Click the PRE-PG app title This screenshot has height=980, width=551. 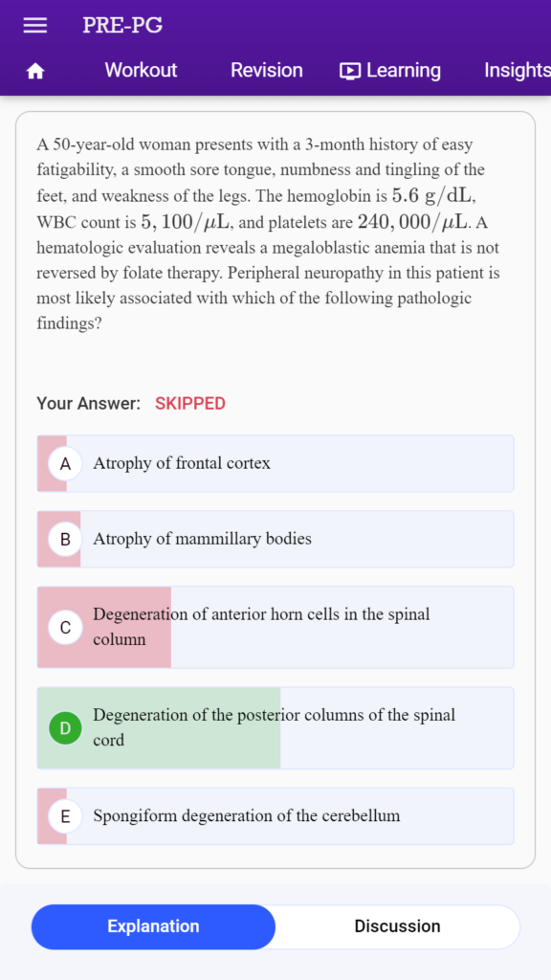coord(122,25)
